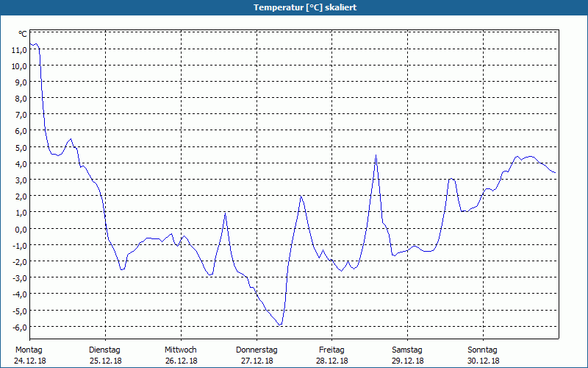This screenshot has height=368, width=588.
Task: Click the Sonntag 30.12.18 date label
Action: 483,355
